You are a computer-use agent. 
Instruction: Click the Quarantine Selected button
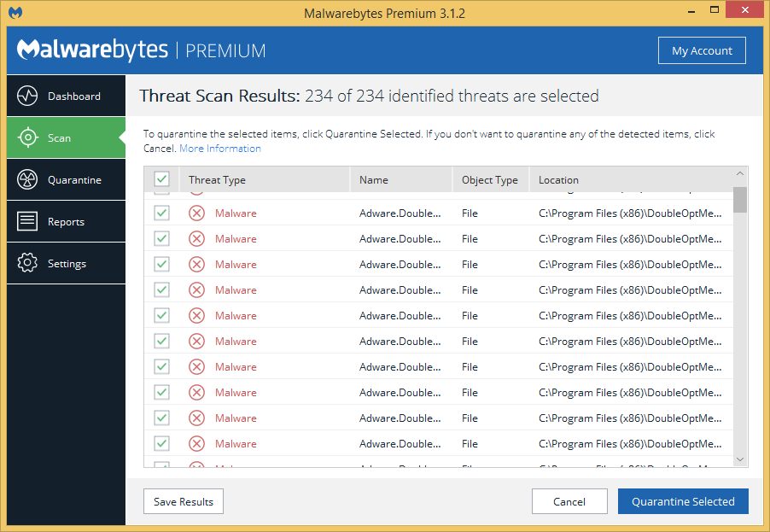point(683,501)
